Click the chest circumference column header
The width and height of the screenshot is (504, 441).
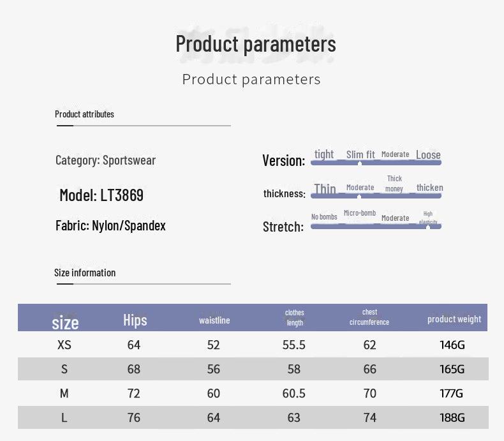[369, 317]
